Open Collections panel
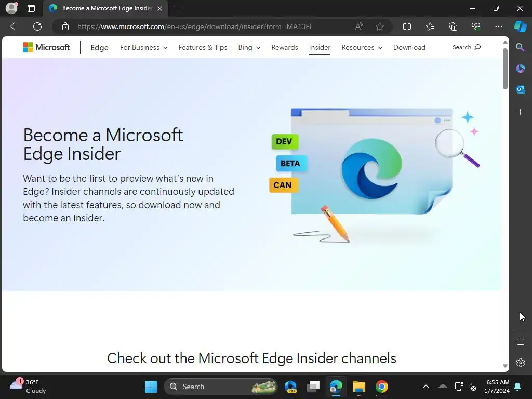The image size is (532, 399). coord(453,26)
